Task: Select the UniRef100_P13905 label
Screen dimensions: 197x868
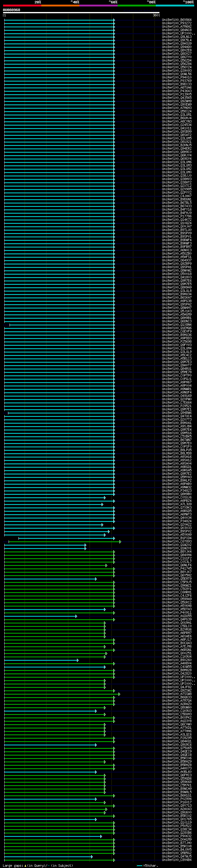Action: pyautogui.click(x=177, y=94)
